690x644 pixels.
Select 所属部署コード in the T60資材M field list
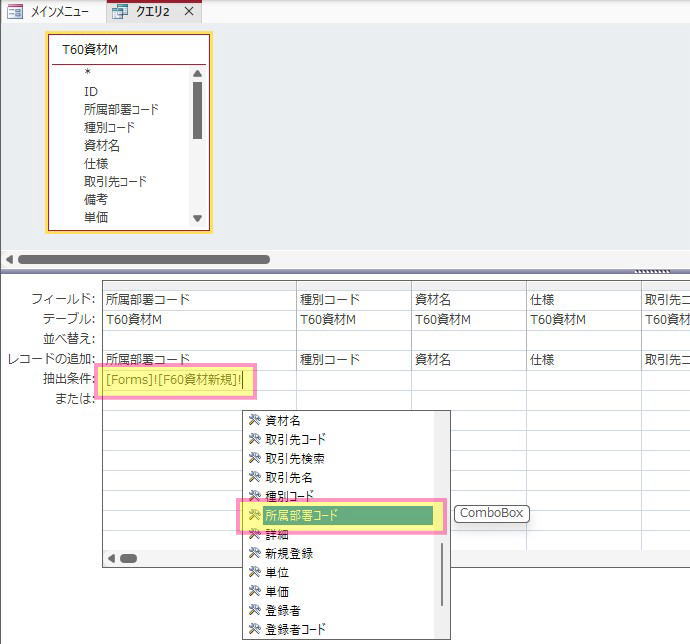tap(121, 109)
